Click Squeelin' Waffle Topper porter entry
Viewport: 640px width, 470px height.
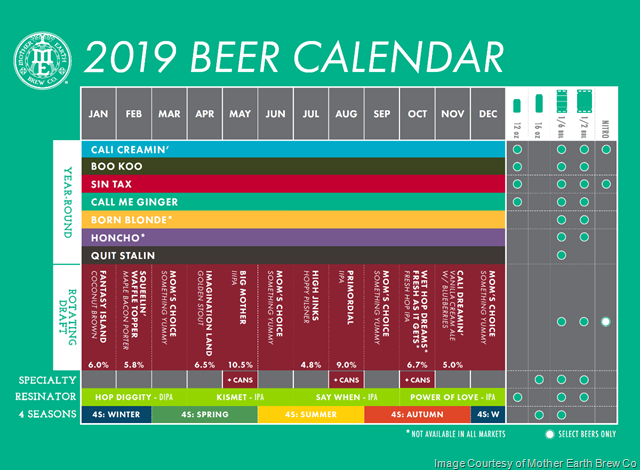coord(134,317)
